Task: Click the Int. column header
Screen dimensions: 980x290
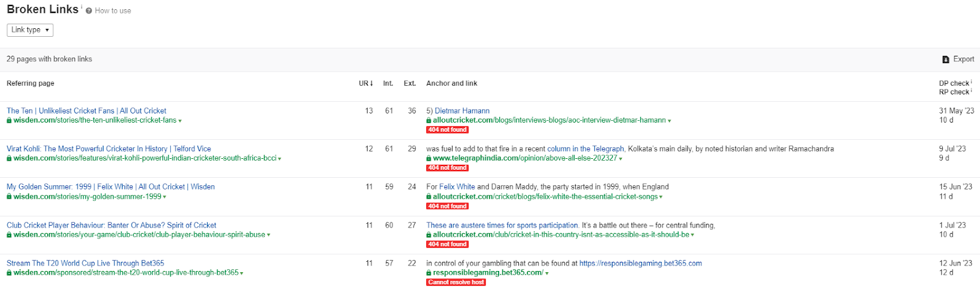Action: 388,83
